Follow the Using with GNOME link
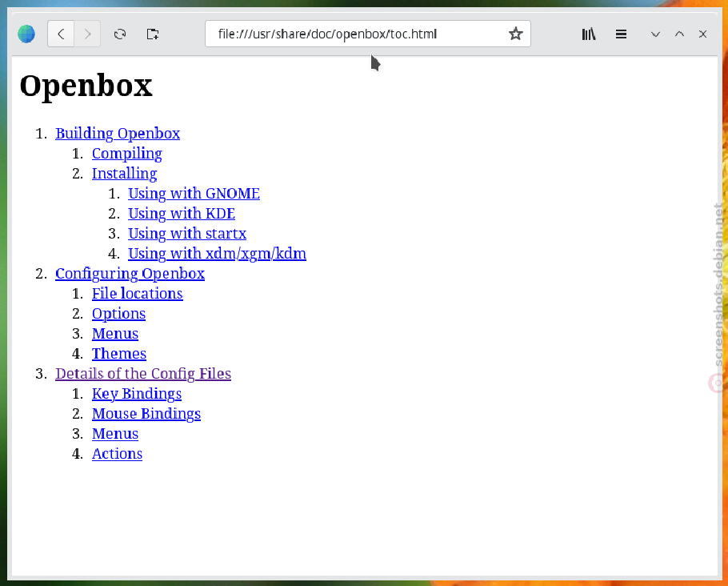Viewport: 728px width, 586px height. (x=194, y=193)
